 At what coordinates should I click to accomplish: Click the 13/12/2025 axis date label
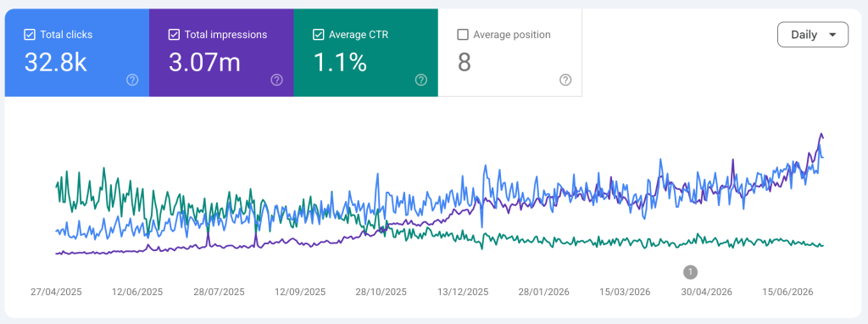click(x=462, y=292)
